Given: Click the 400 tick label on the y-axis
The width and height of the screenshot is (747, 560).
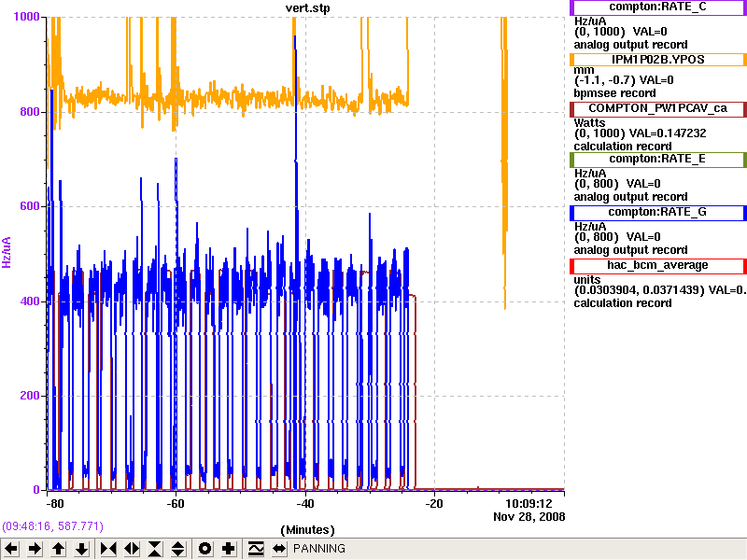Looking at the screenshot, I should 30,301.
